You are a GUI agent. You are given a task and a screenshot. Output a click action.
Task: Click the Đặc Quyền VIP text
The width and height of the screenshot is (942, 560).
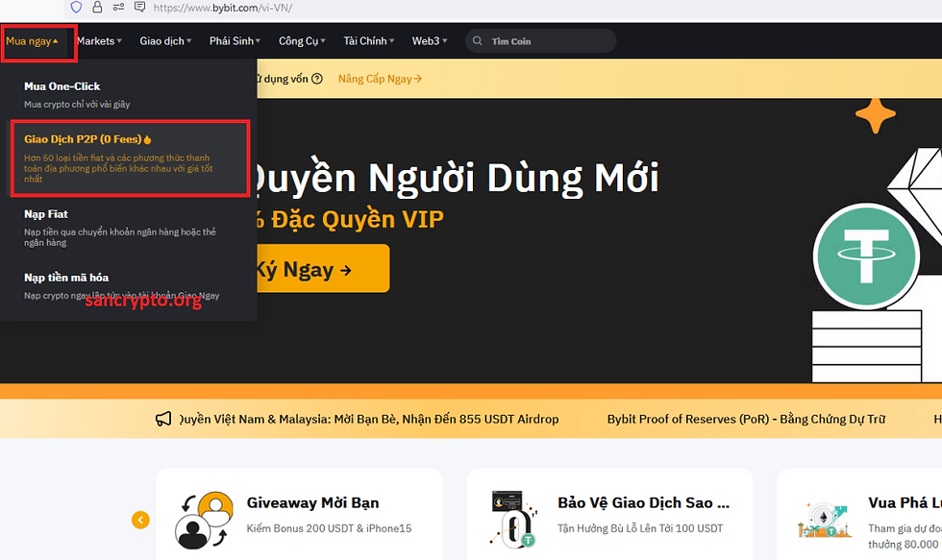(358, 219)
